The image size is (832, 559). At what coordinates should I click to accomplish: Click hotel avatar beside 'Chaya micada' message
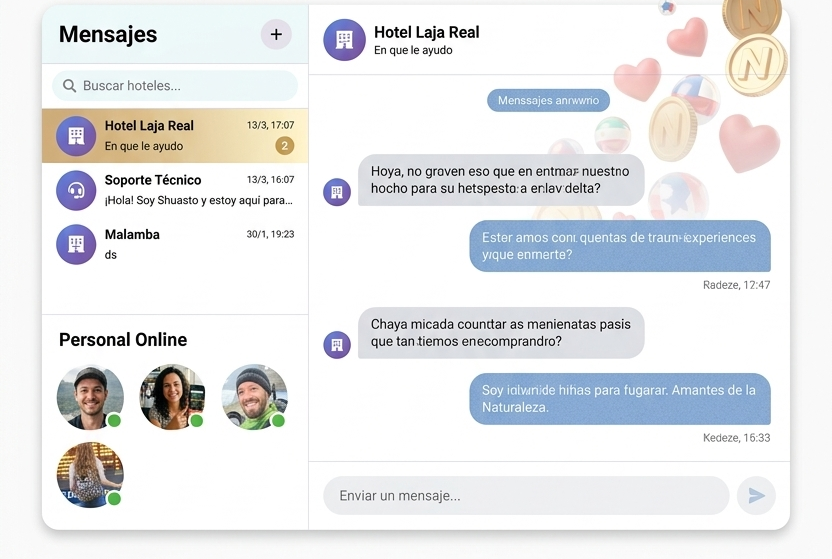click(337, 345)
